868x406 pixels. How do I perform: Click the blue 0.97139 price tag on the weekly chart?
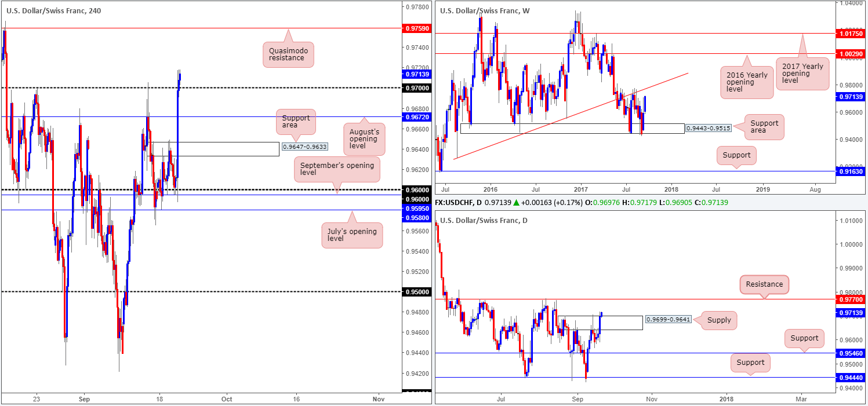(850, 97)
